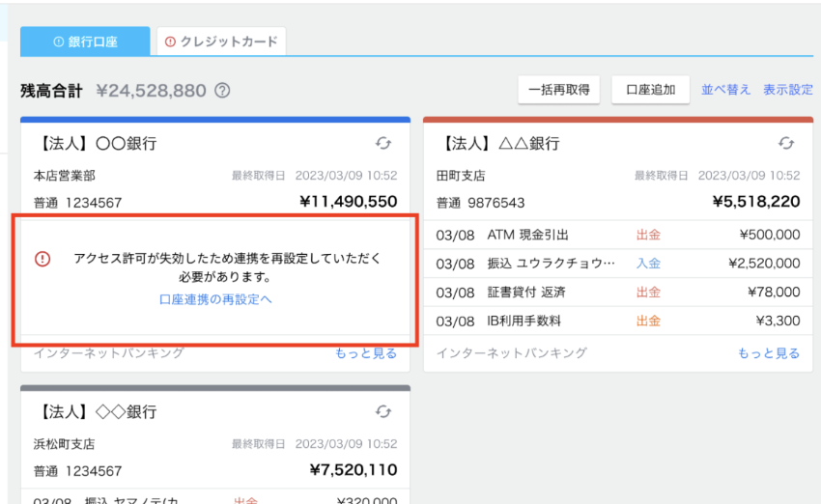Click the 浜松町支店 branch name
The image size is (821, 504).
[65, 444]
